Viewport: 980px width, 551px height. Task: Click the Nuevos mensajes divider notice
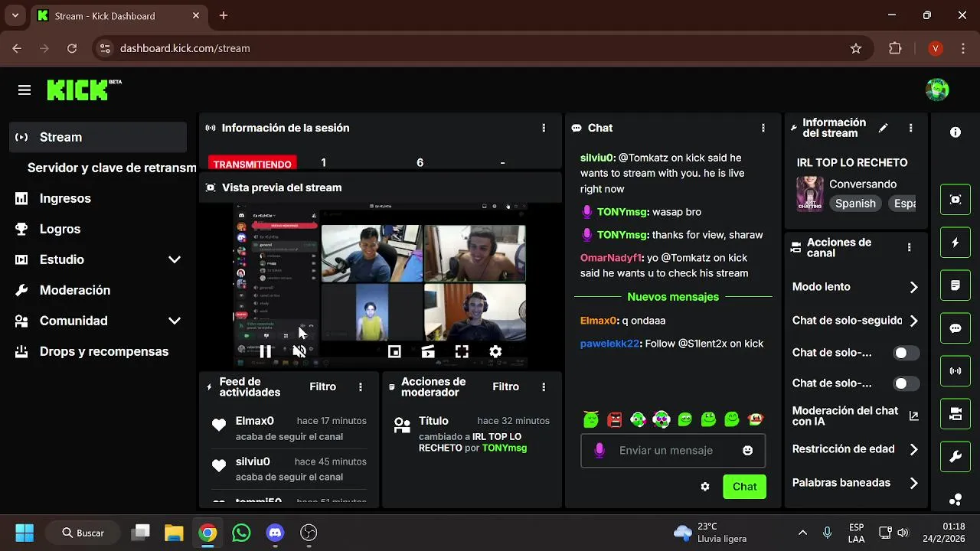tap(673, 297)
